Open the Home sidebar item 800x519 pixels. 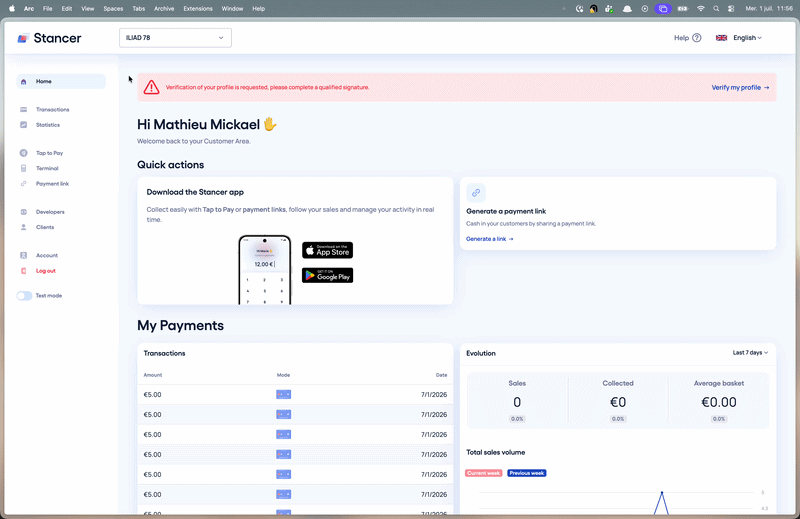61,82
